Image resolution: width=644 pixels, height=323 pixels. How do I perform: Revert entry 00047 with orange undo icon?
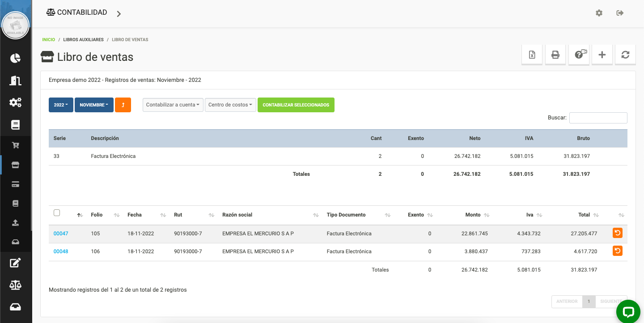click(618, 233)
